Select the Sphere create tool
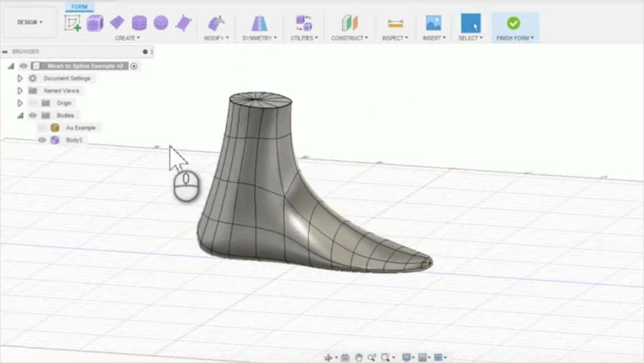The image size is (644, 363). 160,22
